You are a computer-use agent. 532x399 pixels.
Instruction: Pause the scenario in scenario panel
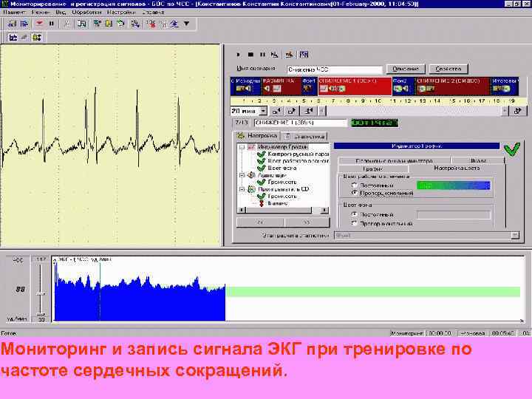pos(262,54)
